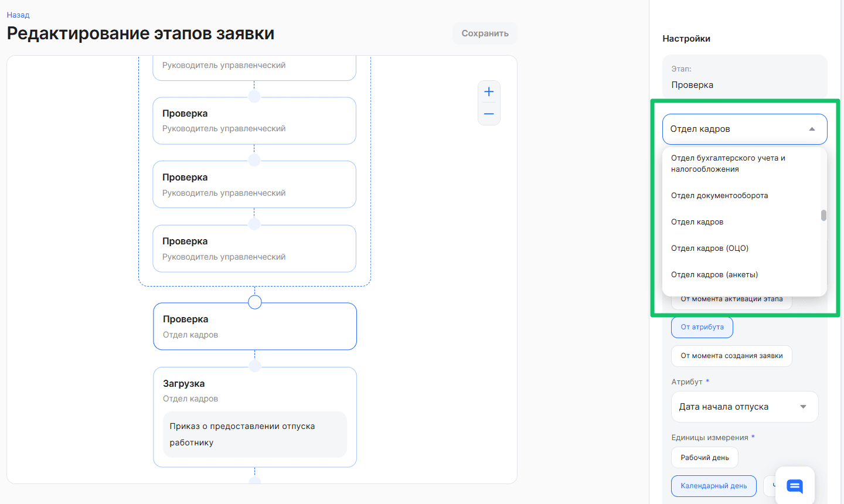The height and width of the screenshot is (504, 844).
Task: Click the Единицы измерения label
Action: (710, 438)
